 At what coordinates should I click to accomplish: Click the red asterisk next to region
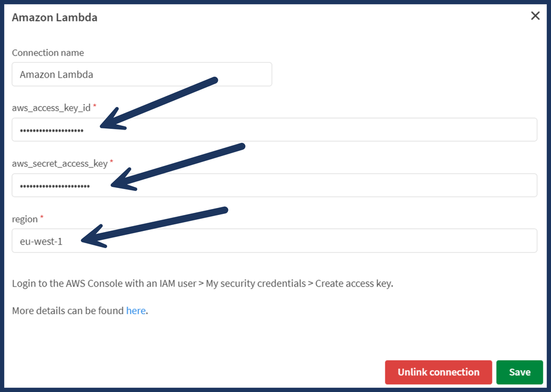coord(43,217)
